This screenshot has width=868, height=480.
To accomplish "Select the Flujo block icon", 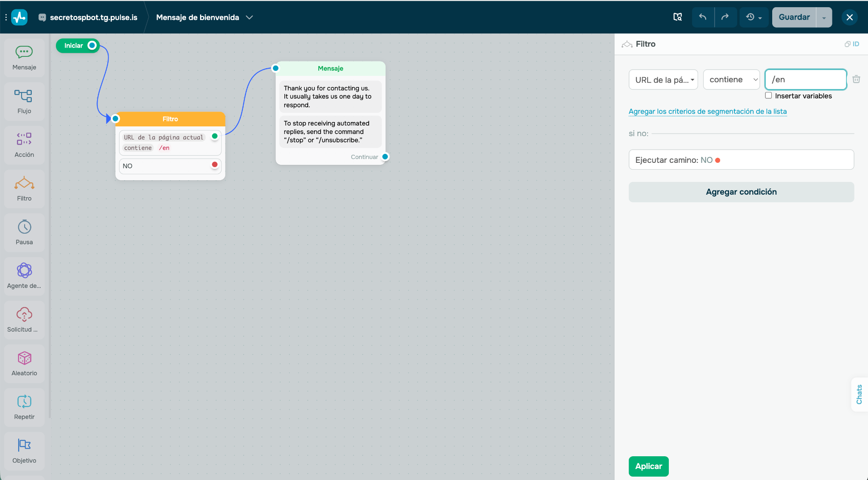I will pos(23,95).
